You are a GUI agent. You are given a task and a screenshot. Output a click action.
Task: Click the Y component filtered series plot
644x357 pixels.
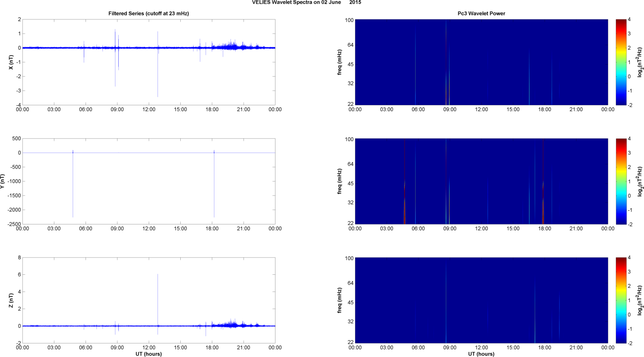[x=149, y=181]
